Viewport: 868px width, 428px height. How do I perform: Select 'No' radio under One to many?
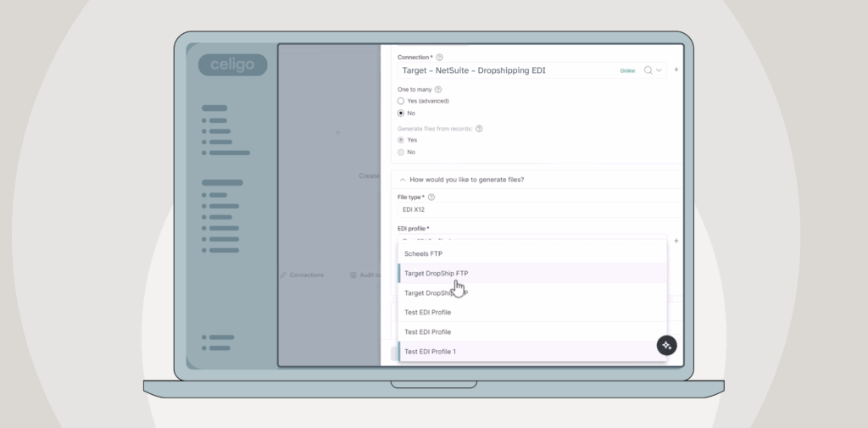401,113
